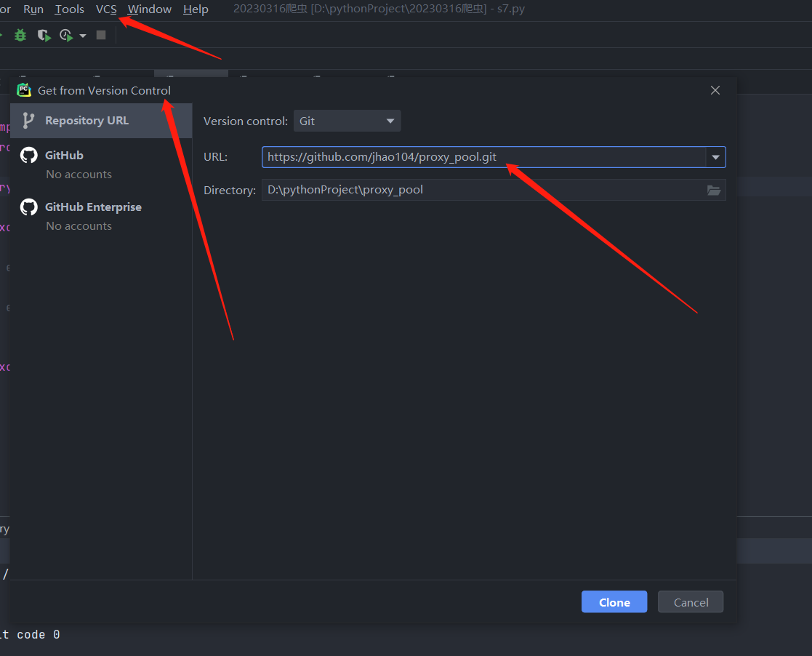
Task: Click the GitHub Enterprise Octocat icon
Action: click(x=29, y=207)
